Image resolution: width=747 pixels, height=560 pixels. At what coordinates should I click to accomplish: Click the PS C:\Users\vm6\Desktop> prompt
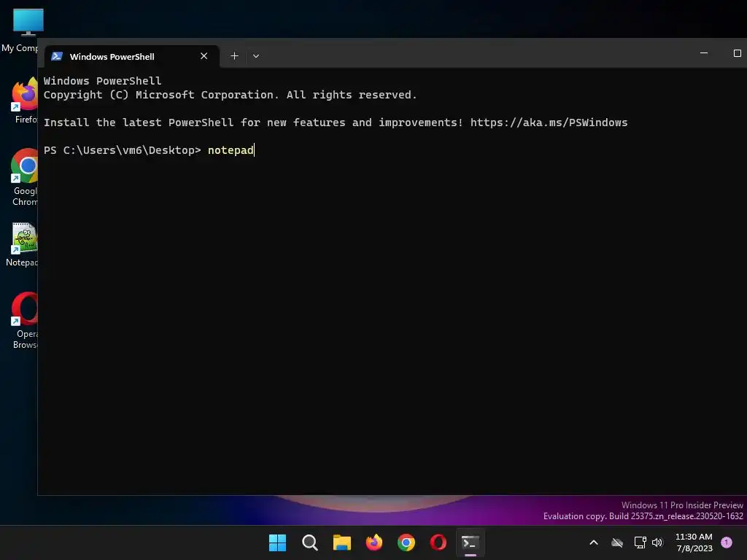coord(123,150)
